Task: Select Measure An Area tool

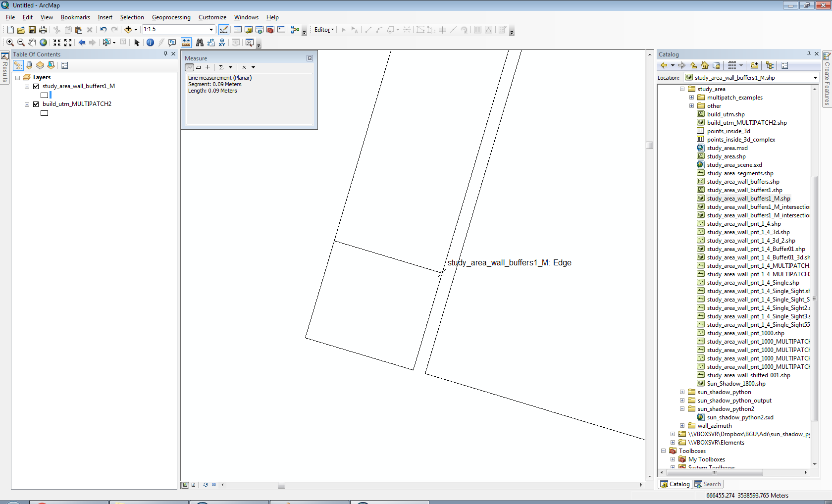Action: click(x=199, y=67)
